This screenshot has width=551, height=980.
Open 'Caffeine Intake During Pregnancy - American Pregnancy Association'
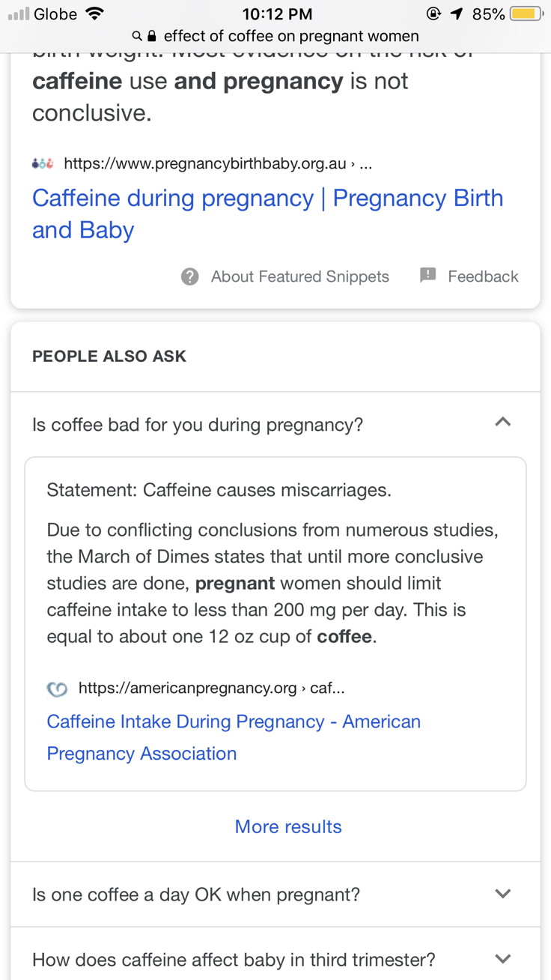pyautogui.click(x=234, y=737)
